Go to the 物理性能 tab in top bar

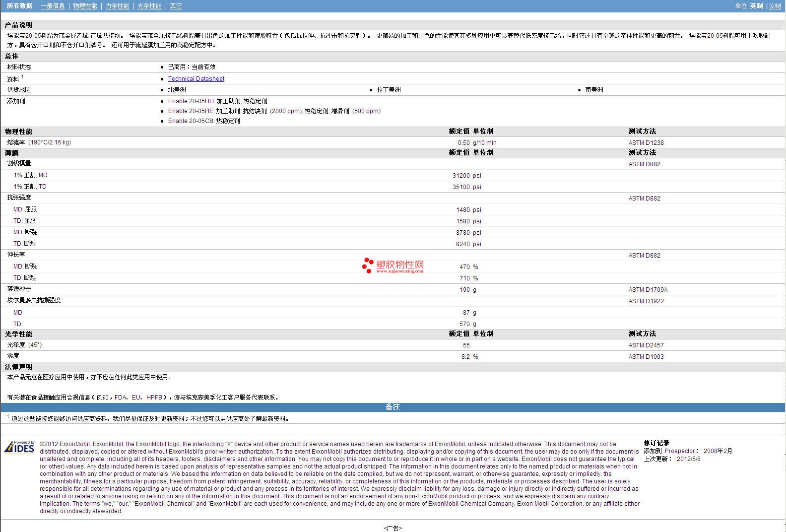[85, 6]
